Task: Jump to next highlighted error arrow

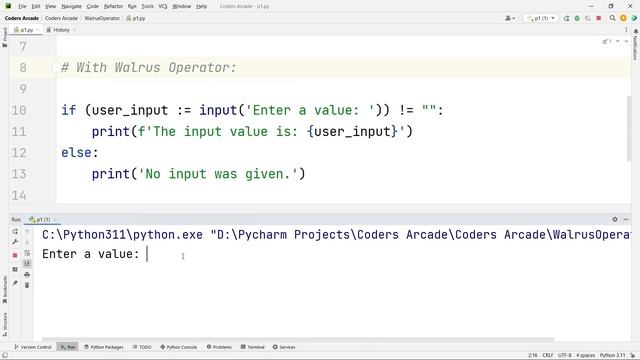Action: coord(626,41)
